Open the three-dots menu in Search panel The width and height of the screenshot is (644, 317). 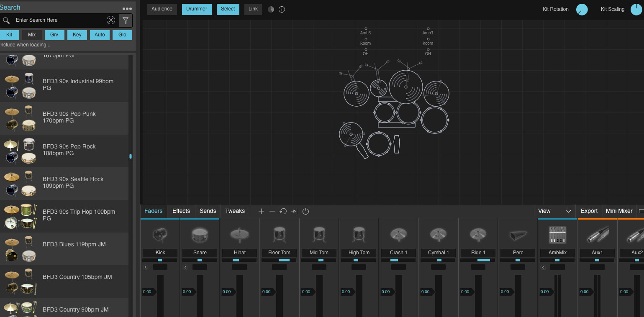[127, 9]
